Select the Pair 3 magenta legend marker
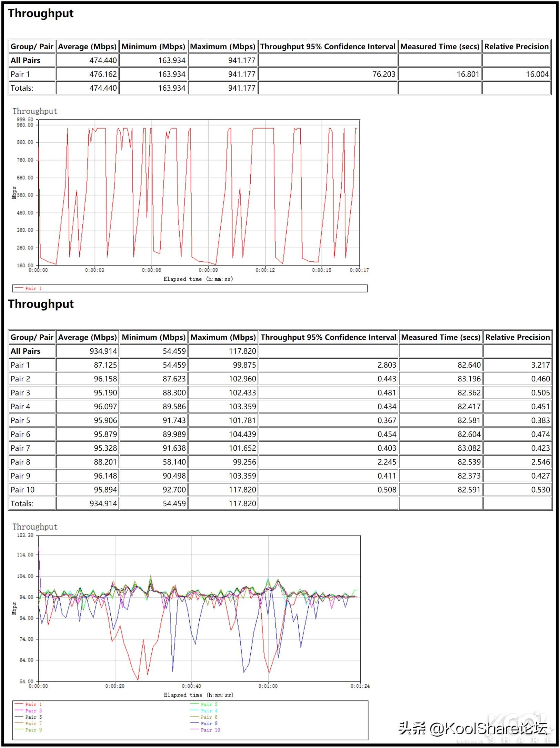The width and height of the screenshot is (560, 748). [x=18, y=710]
